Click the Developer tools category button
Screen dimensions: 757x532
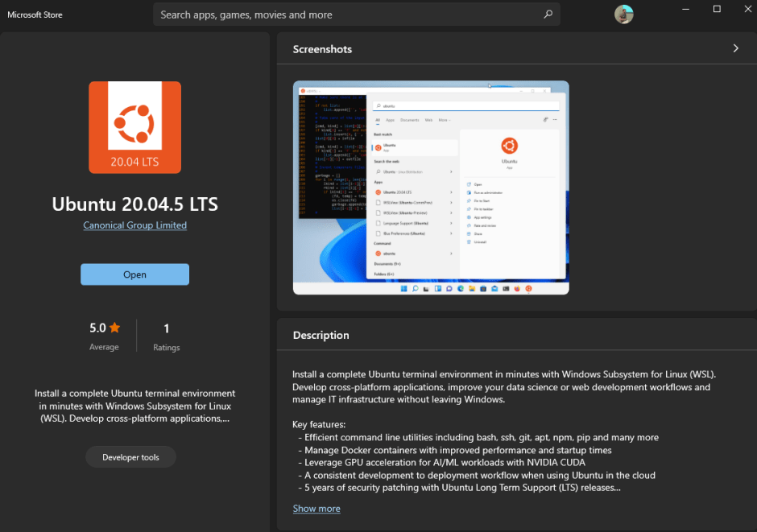(130, 457)
